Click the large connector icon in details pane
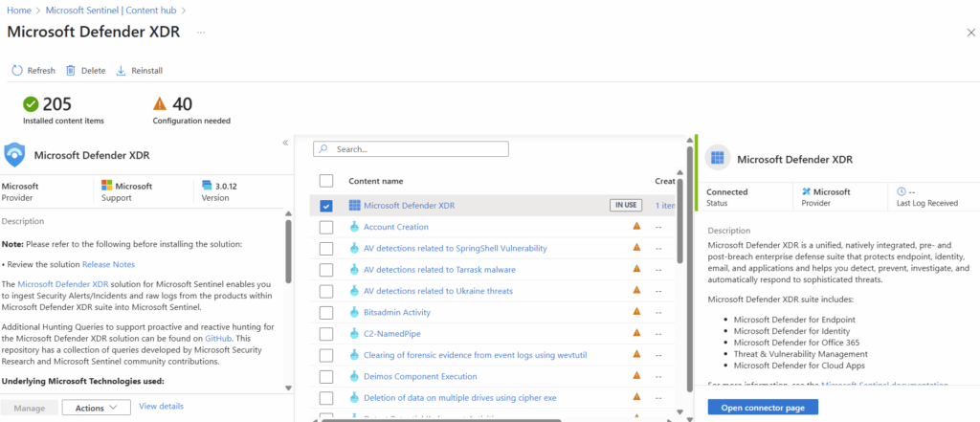The width and height of the screenshot is (980, 422). pos(718,158)
